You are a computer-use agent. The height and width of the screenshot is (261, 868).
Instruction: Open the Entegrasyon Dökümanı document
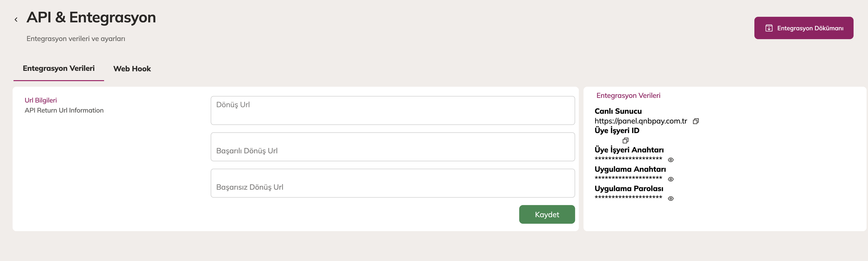click(x=803, y=28)
